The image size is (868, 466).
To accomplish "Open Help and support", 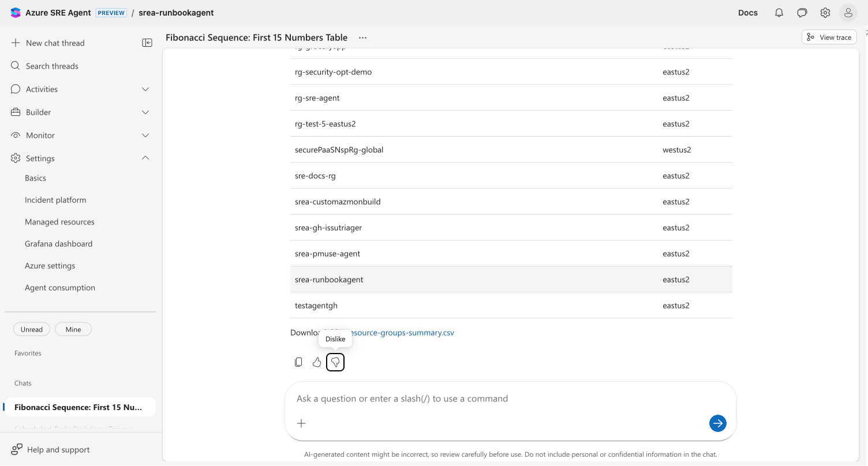I will pyautogui.click(x=58, y=449).
